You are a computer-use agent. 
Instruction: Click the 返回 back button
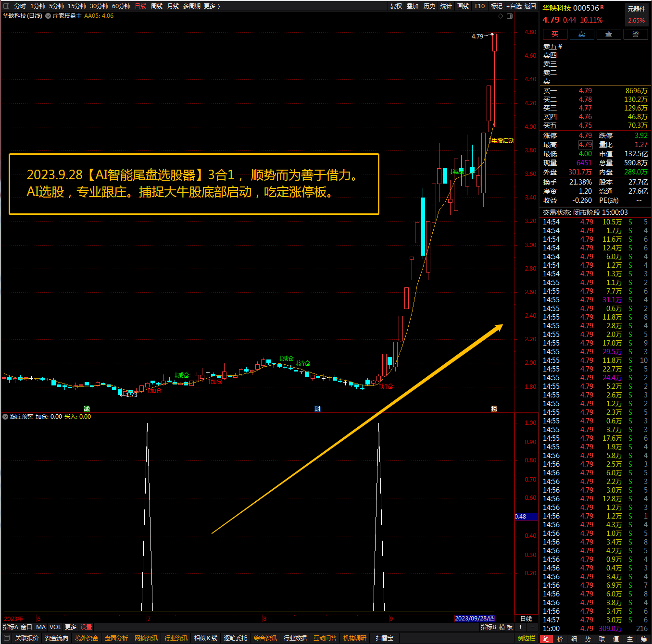(530, 6)
